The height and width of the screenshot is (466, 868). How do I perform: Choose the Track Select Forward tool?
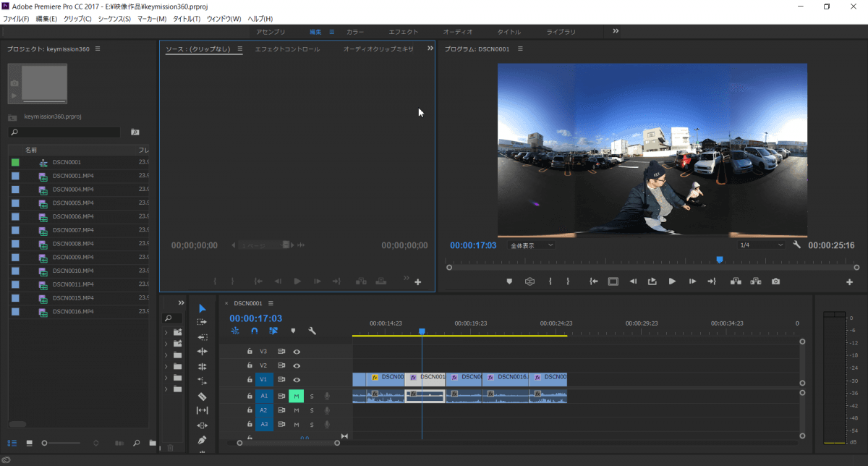pyautogui.click(x=202, y=322)
